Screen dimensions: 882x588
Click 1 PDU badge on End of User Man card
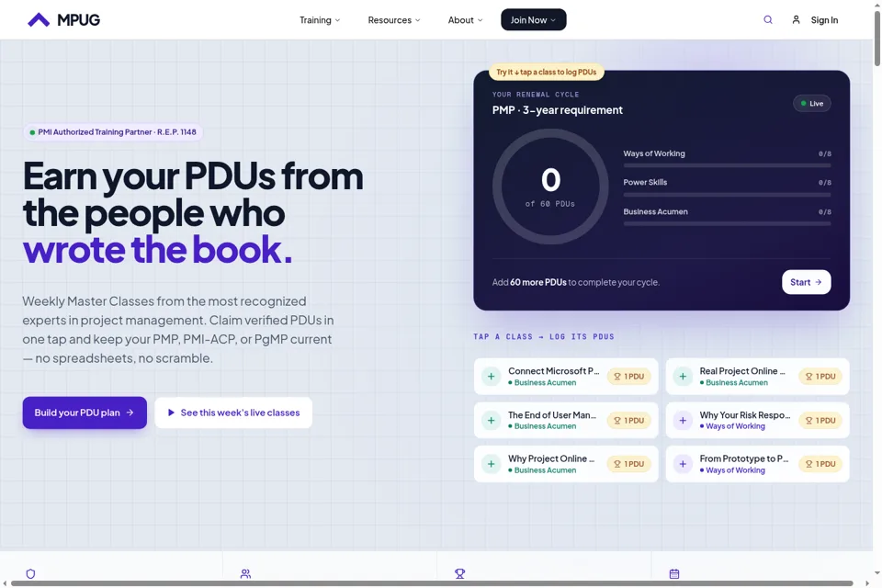(628, 420)
